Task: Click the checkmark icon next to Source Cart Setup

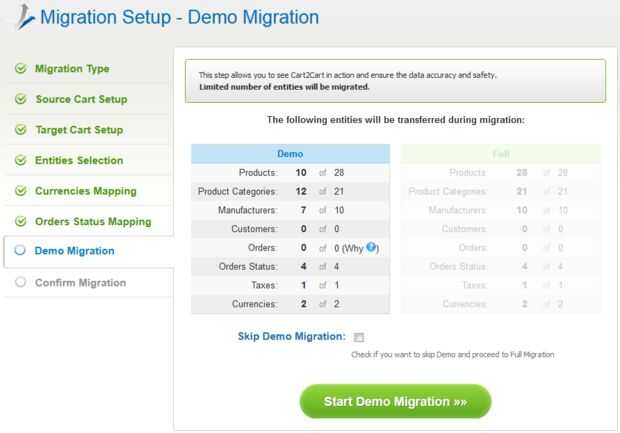Action: click(x=21, y=99)
